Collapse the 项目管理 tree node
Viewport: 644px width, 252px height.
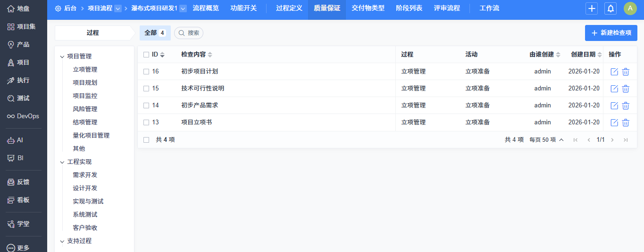pos(62,57)
